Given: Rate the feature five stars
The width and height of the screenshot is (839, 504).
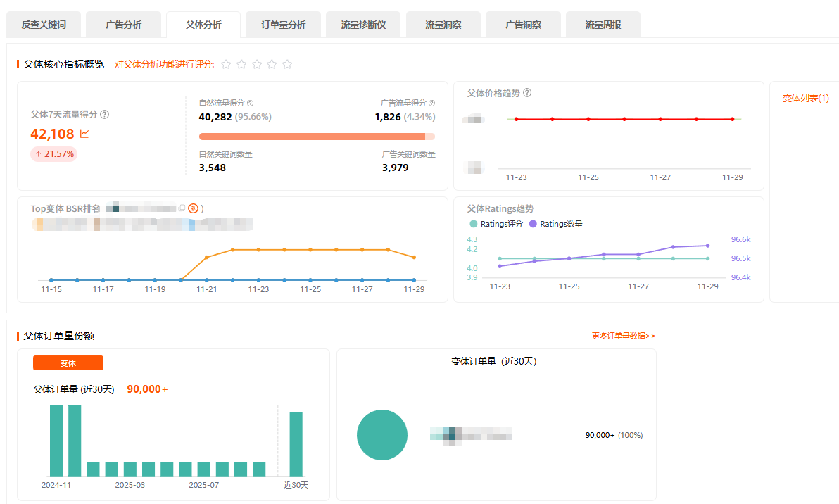Looking at the screenshot, I should pos(287,64).
